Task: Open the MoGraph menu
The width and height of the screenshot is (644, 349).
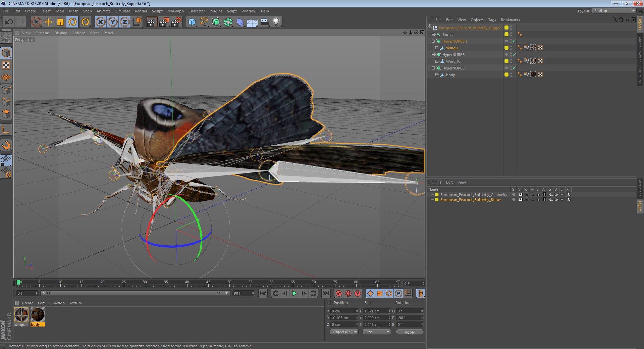Action: (175, 11)
